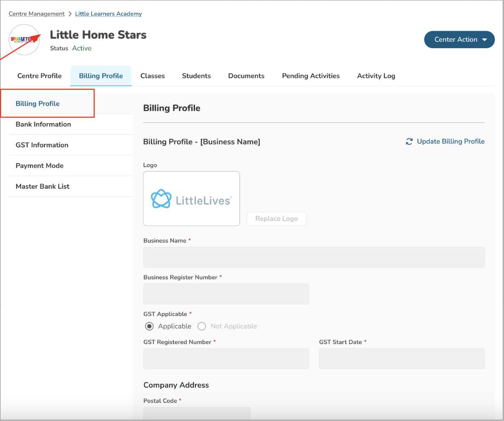Image resolution: width=504 pixels, height=421 pixels.
Task: Click the Update Billing Profile link
Action: click(450, 141)
